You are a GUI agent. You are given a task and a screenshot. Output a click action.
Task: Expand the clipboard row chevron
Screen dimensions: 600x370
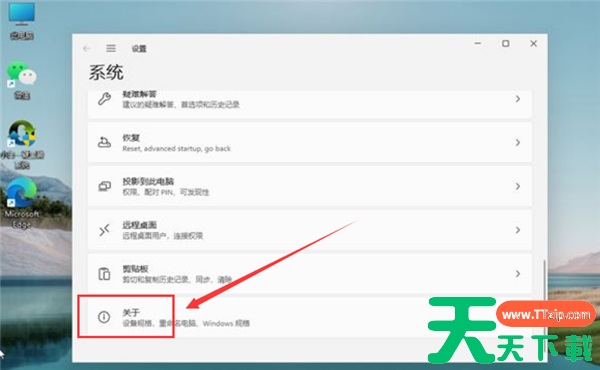[x=518, y=274]
